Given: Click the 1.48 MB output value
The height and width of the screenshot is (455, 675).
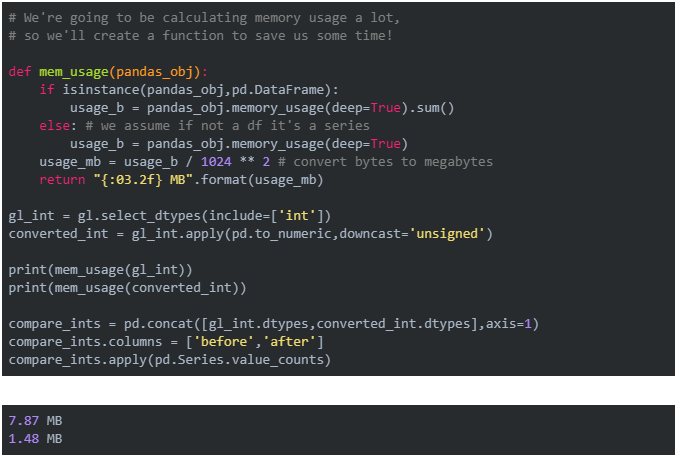Looking at the screenshot, I should pyautogui.click(x=35, y=439).
